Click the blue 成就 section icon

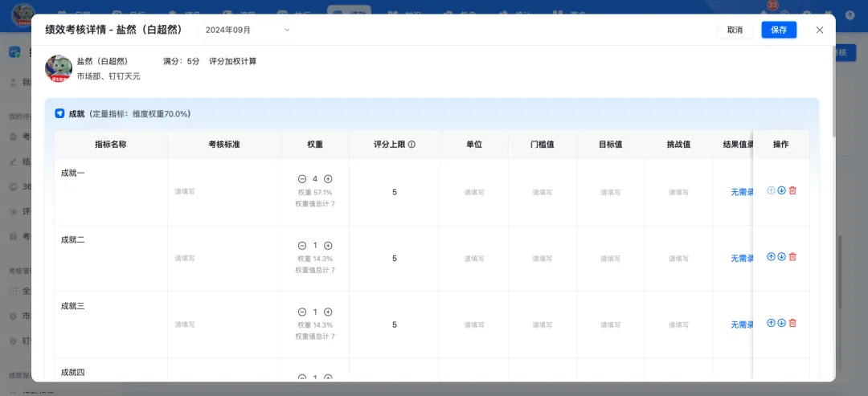(x=59, y=113)
